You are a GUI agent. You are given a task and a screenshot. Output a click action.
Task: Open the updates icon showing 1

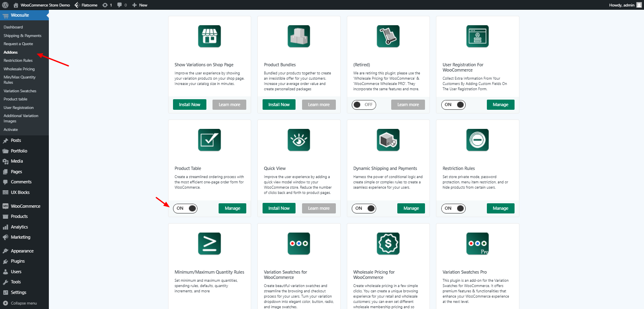point(105,5)
